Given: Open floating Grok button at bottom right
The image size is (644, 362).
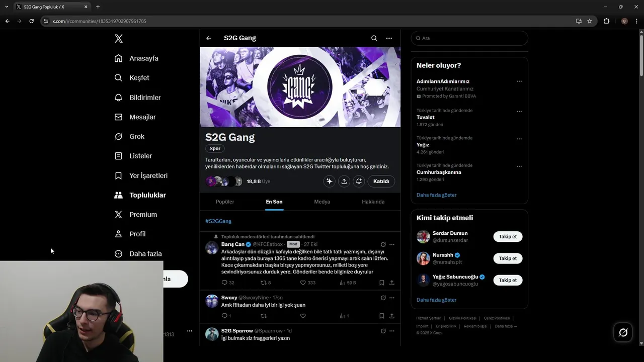Looking at the screenshot, I should pos(623,333).
